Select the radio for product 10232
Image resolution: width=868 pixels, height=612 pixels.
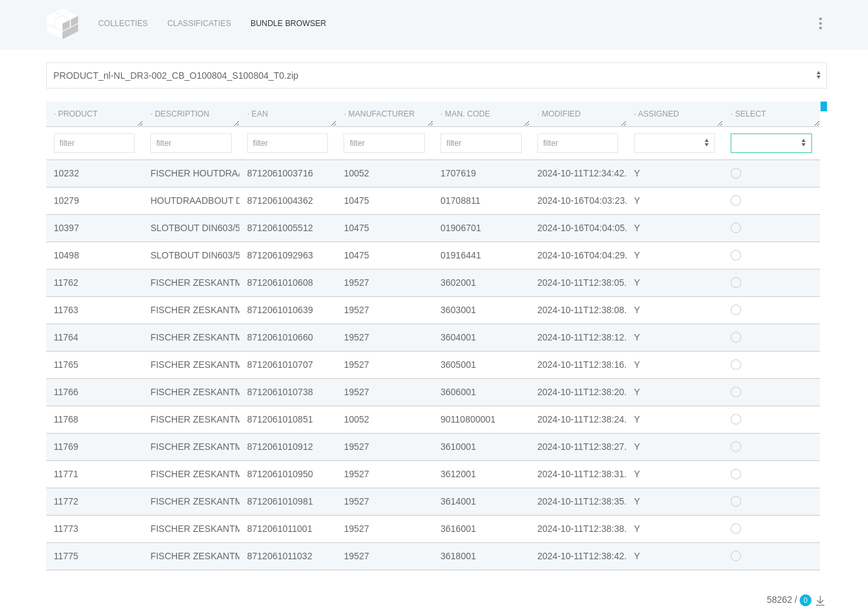coord(736,173)
